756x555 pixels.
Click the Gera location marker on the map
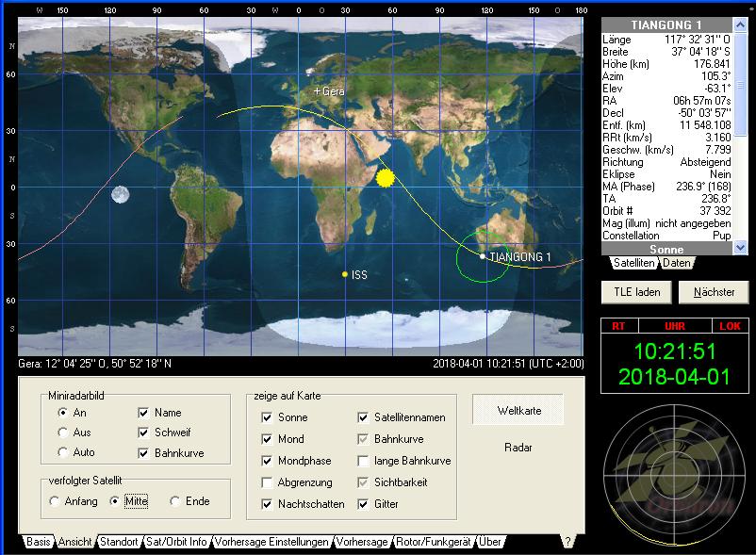(318, 92)
